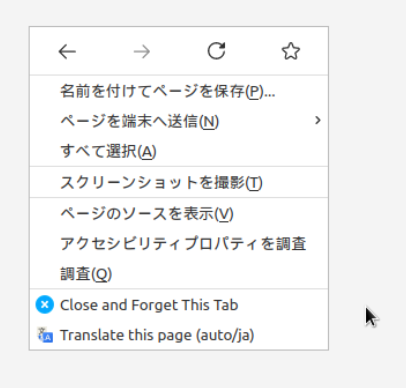The width and height of the screenshot is (406, 388).
Task: Click the underlined P in the save page entry
Action: point(255,92)
